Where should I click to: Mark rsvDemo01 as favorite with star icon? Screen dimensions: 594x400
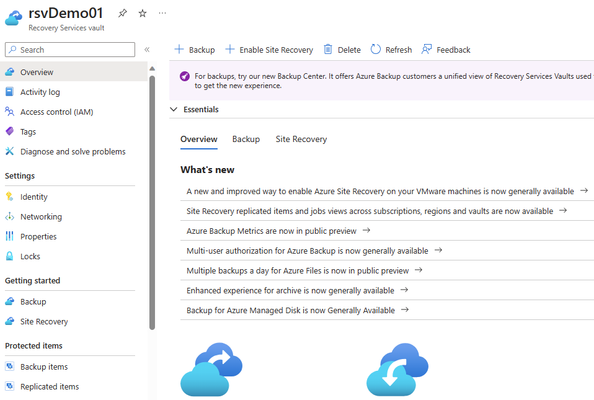click(142, 14)
